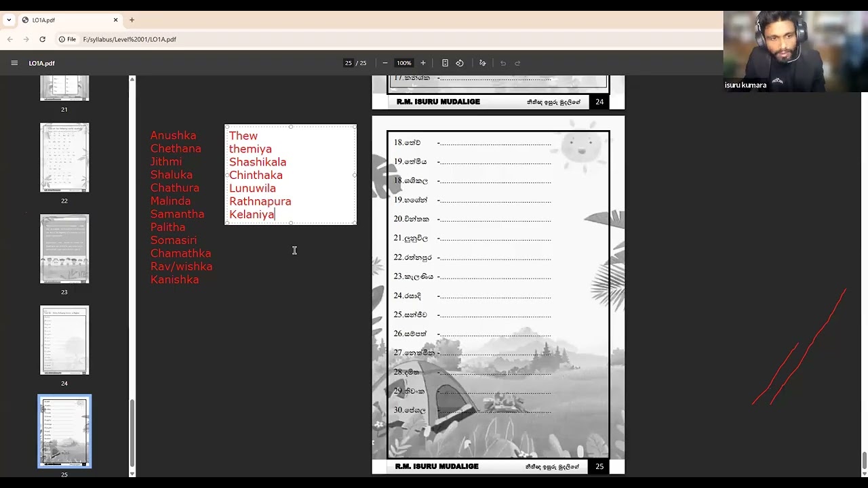
Task: Close the LO1A.pdf browser tab
Action: (115, 20)
